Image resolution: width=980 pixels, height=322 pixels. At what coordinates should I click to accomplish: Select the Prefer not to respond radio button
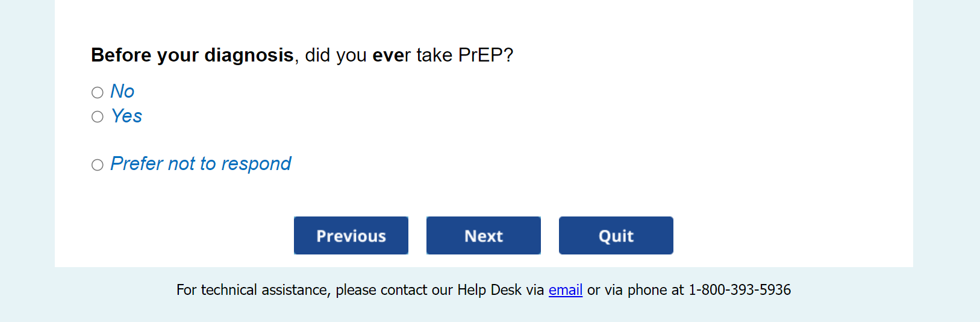point(98,165)
